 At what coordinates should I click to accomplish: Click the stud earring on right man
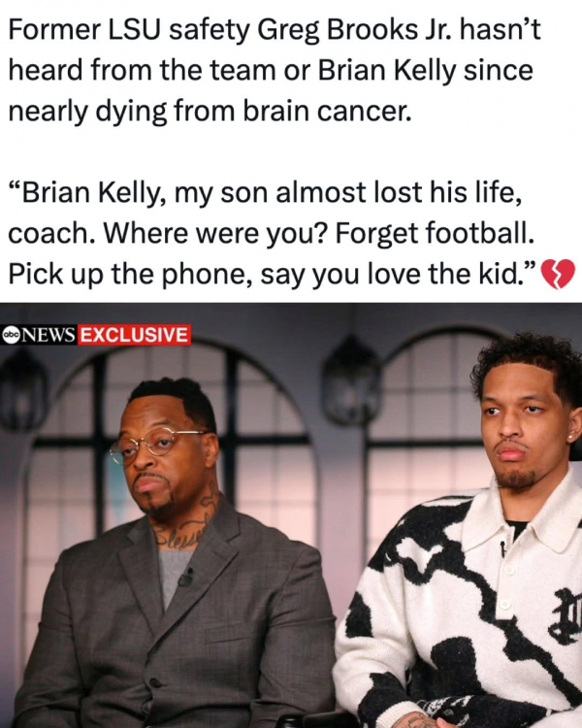pos(570,437)
